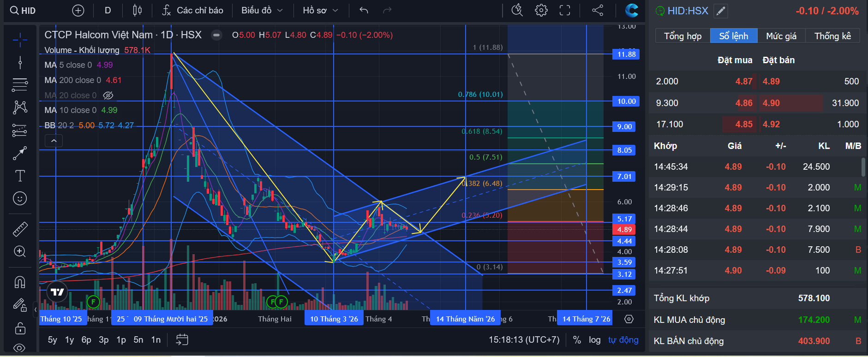
Task: Switch to the Mức giá tab
Action: [x=781, y=36]
